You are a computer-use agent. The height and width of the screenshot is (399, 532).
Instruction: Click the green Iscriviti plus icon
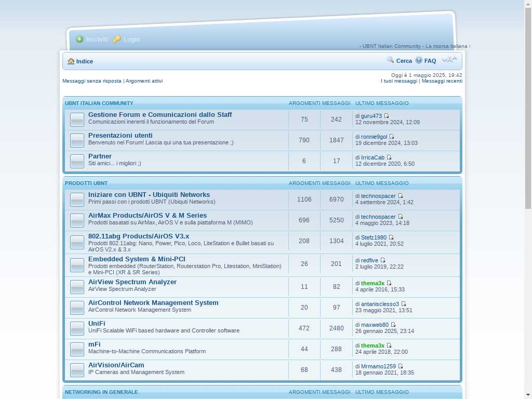(79, 39)
